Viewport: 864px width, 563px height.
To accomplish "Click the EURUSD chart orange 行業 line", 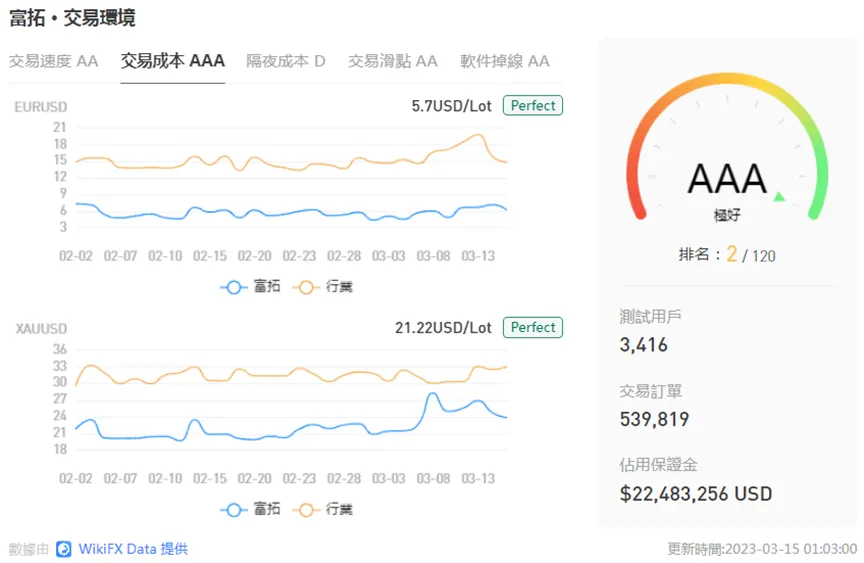I will point(292,165).
